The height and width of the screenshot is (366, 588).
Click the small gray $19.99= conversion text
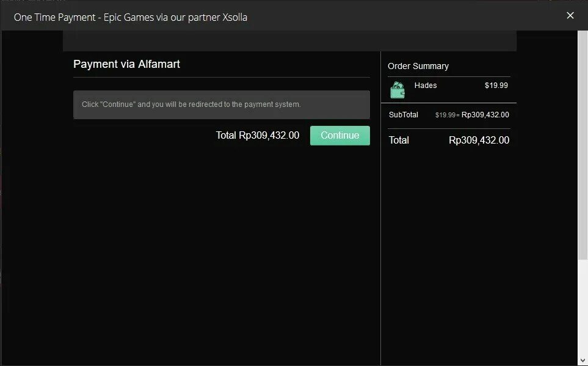[447, 115]
